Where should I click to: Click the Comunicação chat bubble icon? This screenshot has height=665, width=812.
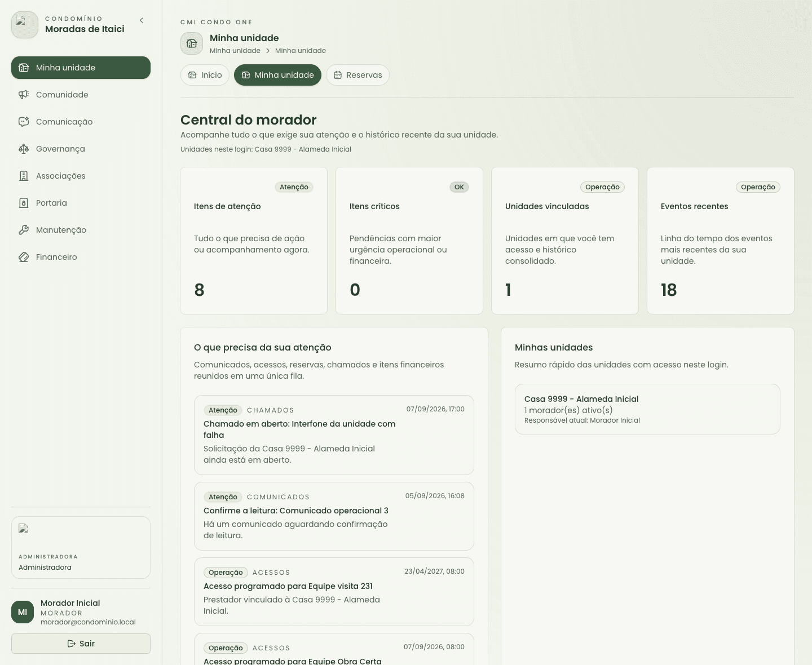pyautogui.click(x=24, y=122)
